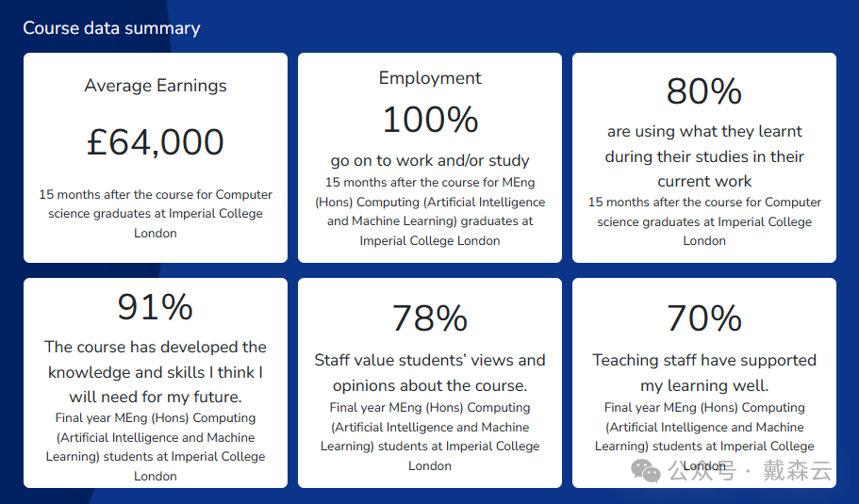Click the WeChat logo in watermark
This screenshot has width=859, height=504.
pyautogui.click(x=646, y=471)
